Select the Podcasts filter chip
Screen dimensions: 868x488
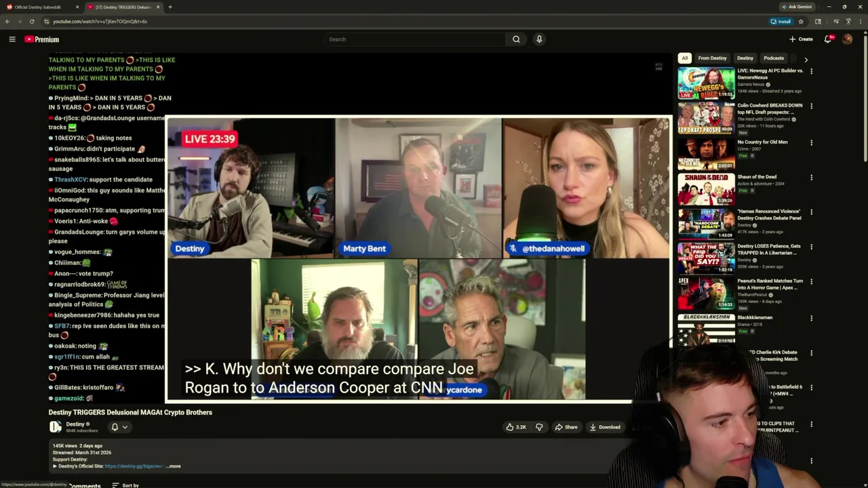click(x=774, y=58)
